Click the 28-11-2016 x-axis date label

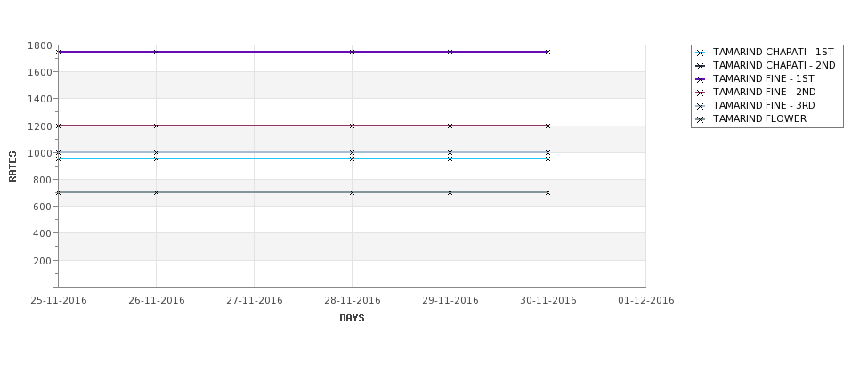coord(352,301)
